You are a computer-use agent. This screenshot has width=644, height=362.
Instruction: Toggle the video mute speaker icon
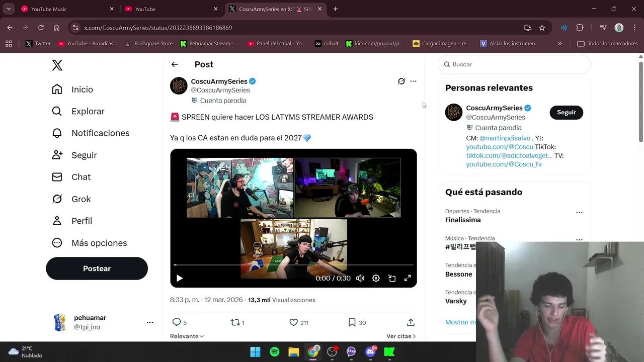[360, 278]
